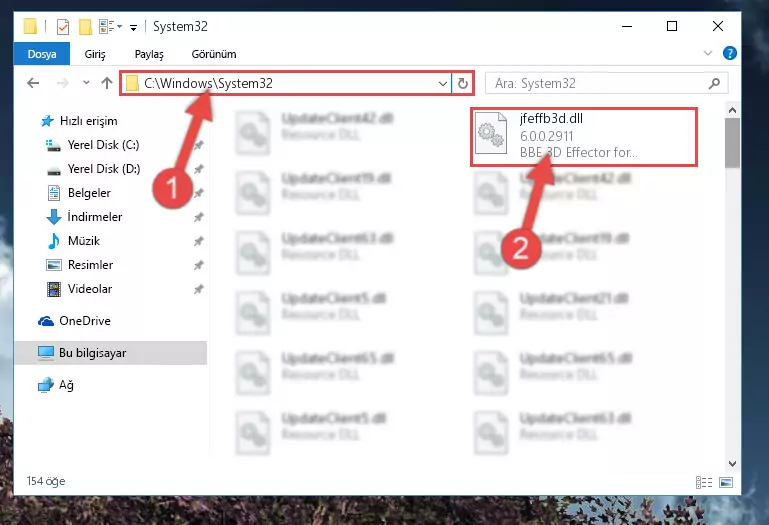Click the pin icon next to İndirmeler
Image resolution: width=769 pixels, height=525 pixels.
[x=199, y=217]
